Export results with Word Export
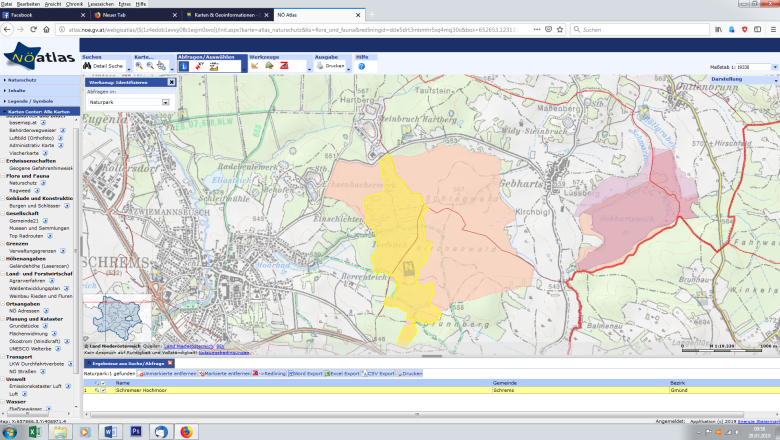Viewport: 780px width, 440px height. 305,373
